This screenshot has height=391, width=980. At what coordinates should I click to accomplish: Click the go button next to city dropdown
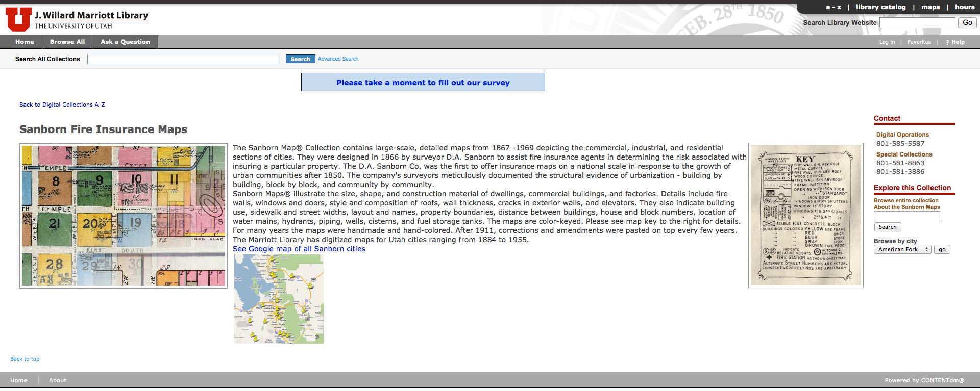click(942, 250)
